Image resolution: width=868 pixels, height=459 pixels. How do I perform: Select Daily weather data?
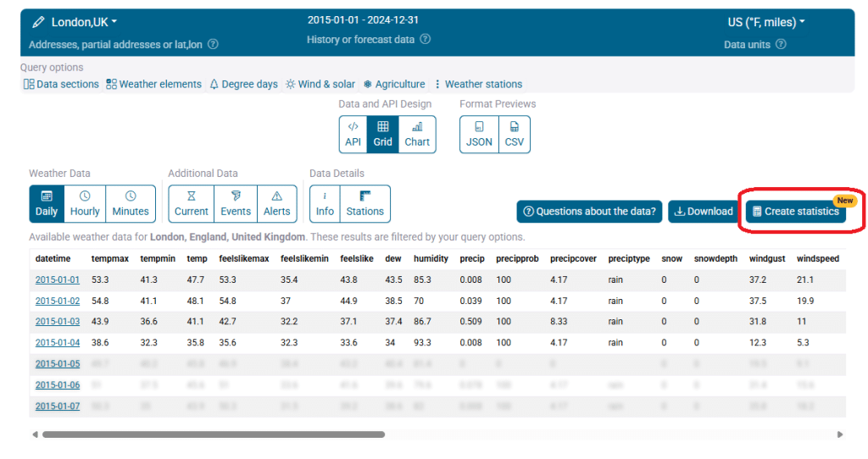47,204
